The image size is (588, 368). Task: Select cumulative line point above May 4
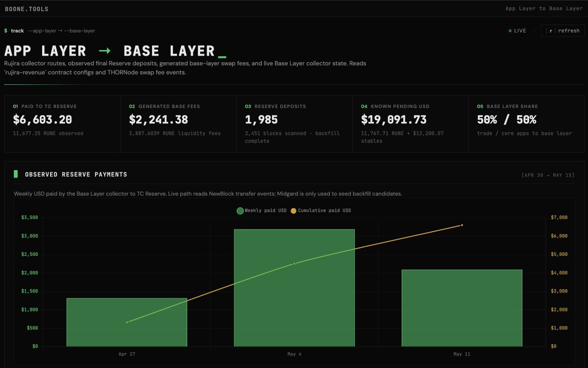[x=294, y=264]
